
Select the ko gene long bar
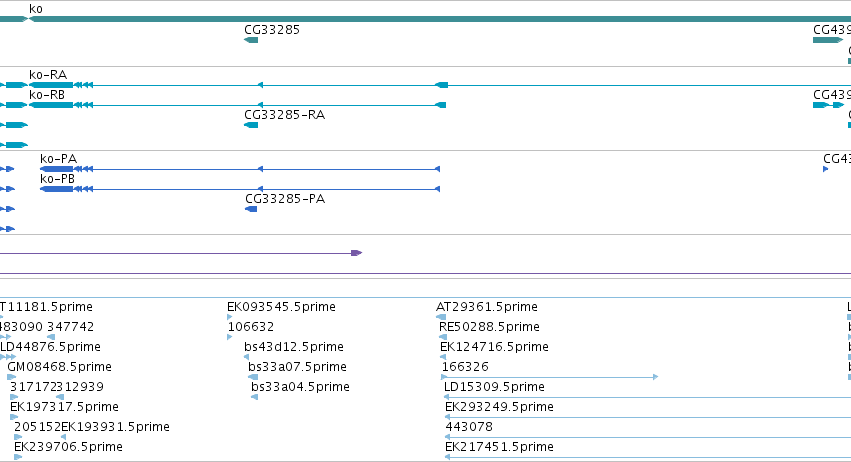click(x=440, y=19)
